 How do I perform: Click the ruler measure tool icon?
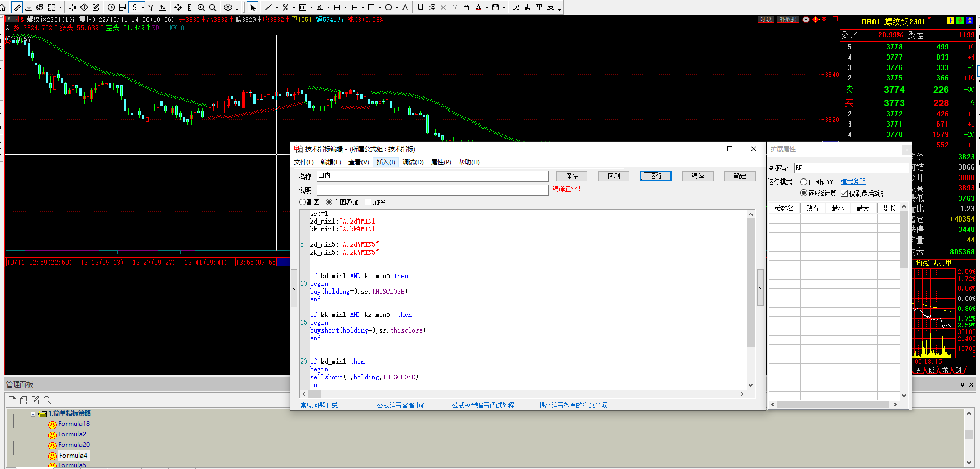(x=17, y=7)
